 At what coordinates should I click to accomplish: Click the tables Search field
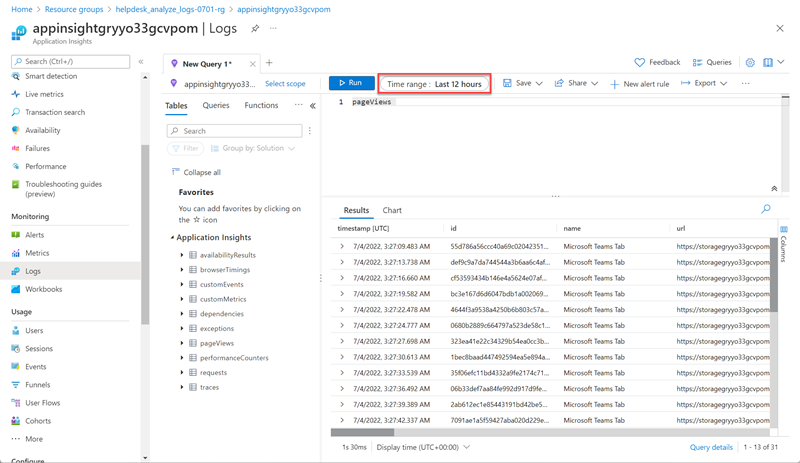tap(234, 131)
